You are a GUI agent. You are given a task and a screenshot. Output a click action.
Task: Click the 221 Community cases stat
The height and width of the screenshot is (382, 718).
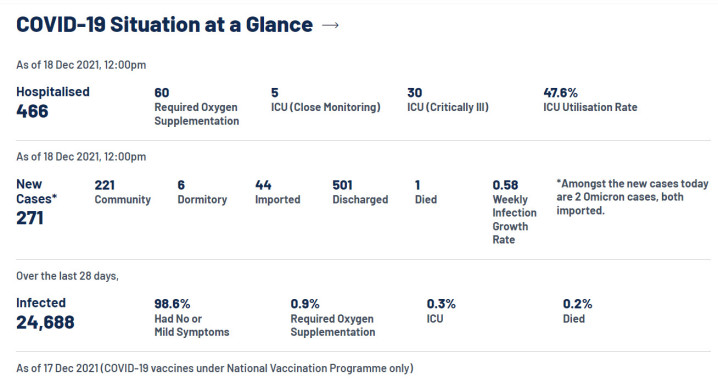(123, 192)
